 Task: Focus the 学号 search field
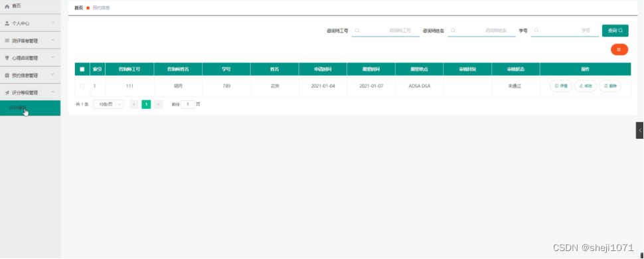565,31
